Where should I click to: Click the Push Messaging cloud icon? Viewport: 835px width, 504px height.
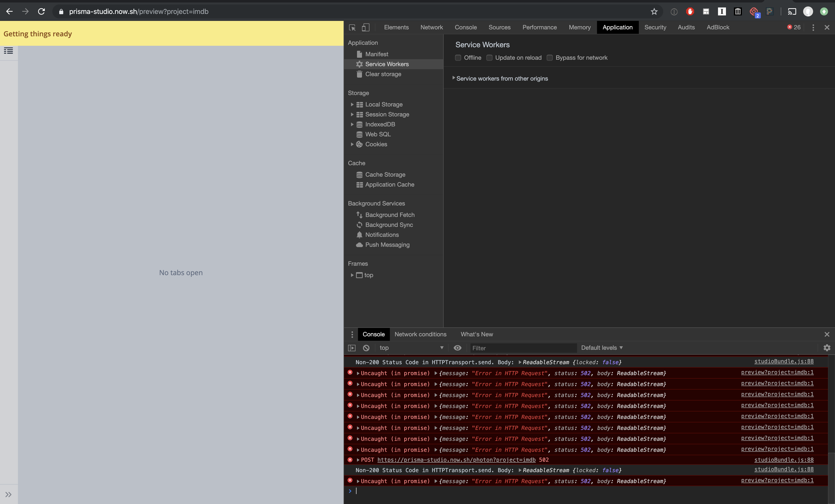tap(359, 245)
